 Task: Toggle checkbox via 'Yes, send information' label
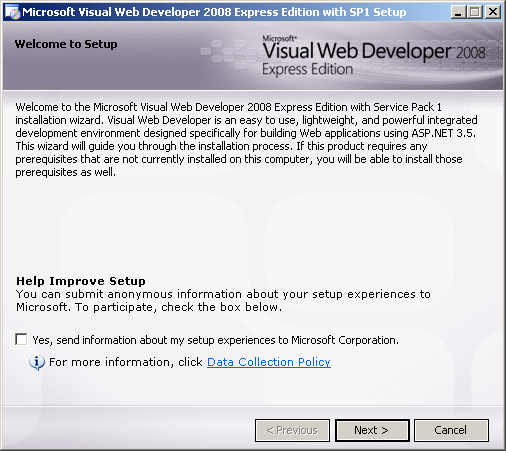[215, 340]
